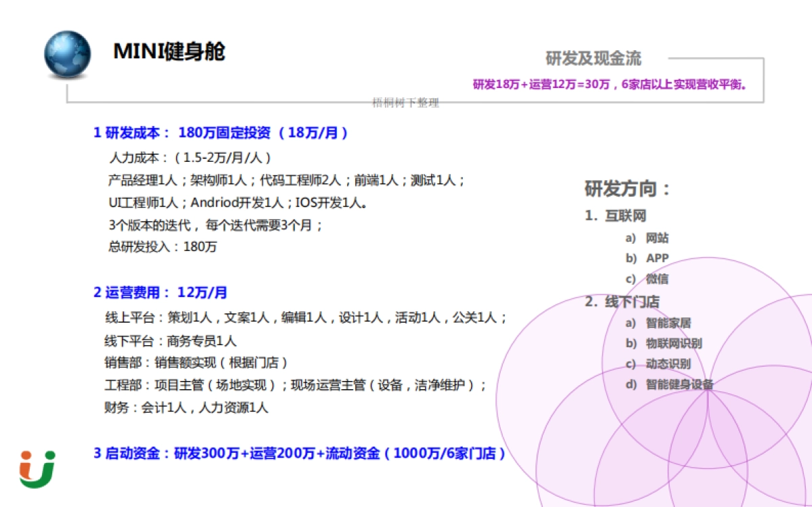Expand the 线下门店 section in 研发方向

point(623,301)
